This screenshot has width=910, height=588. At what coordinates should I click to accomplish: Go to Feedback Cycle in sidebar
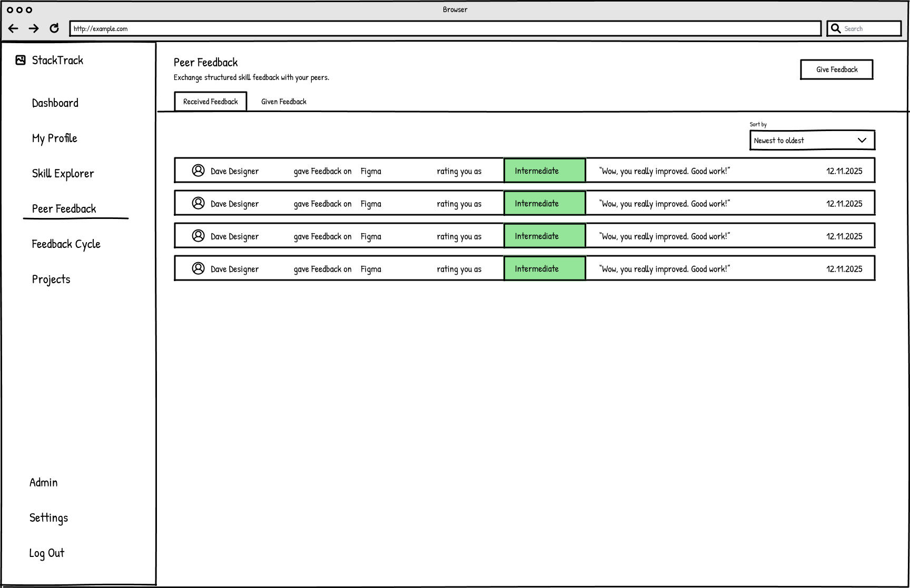click(x=66, y=244)
